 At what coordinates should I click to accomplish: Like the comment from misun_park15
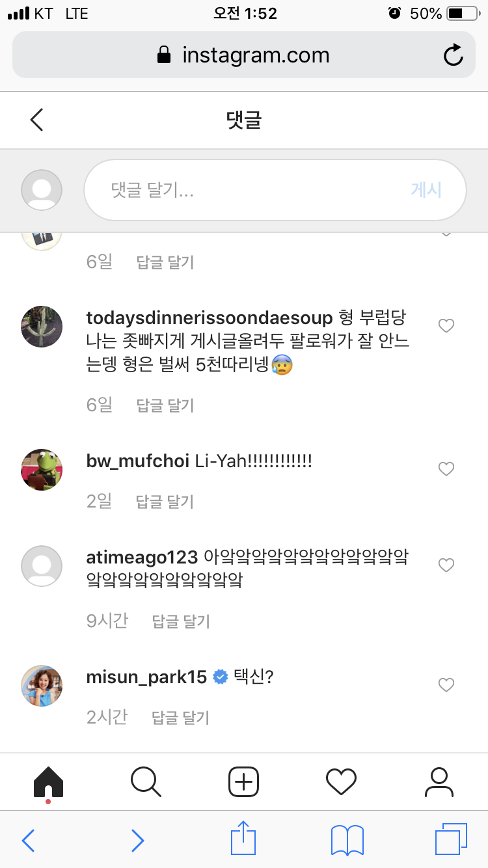[x=446, y=685]
